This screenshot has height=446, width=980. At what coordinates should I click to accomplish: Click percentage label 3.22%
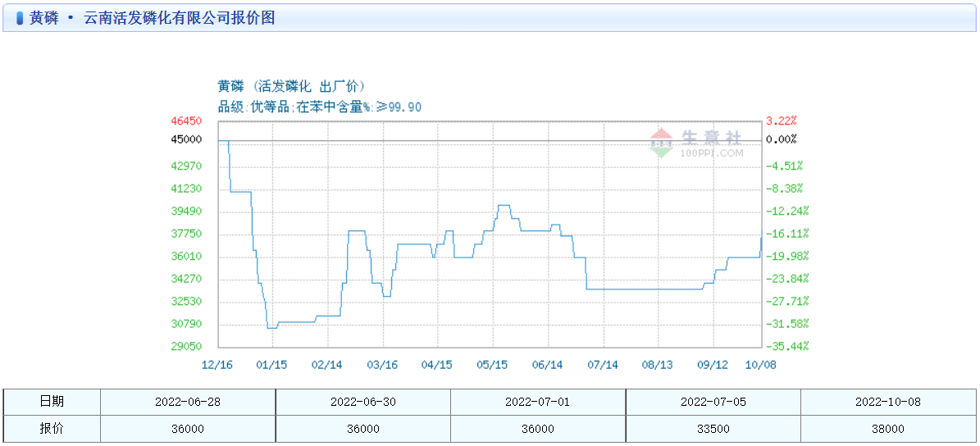[x=782, y=121]
